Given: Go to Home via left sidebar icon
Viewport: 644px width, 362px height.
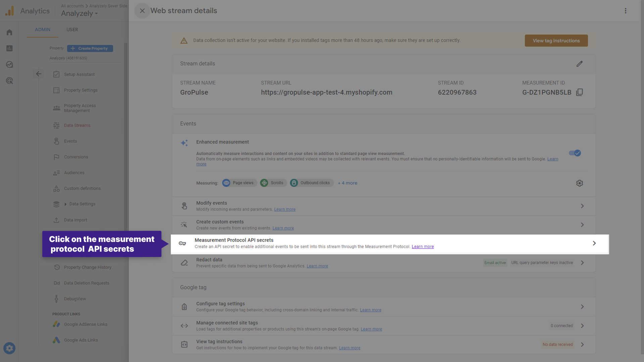Looking at the screenshot, I should coord(9,32).
